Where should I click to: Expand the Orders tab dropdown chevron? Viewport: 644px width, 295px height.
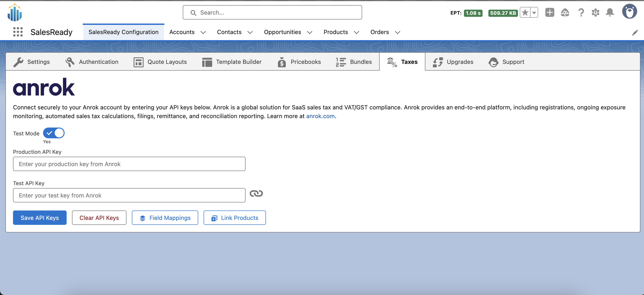tap(398, 33)
